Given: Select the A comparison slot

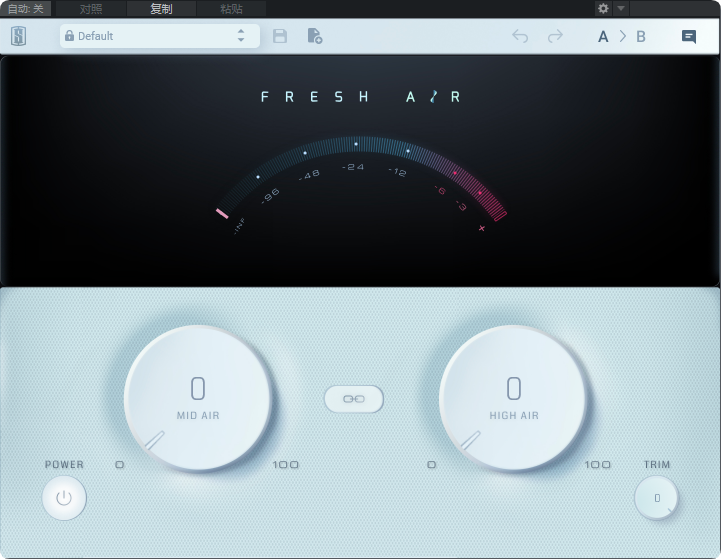Looking at the screenshot, I should 603,36.
